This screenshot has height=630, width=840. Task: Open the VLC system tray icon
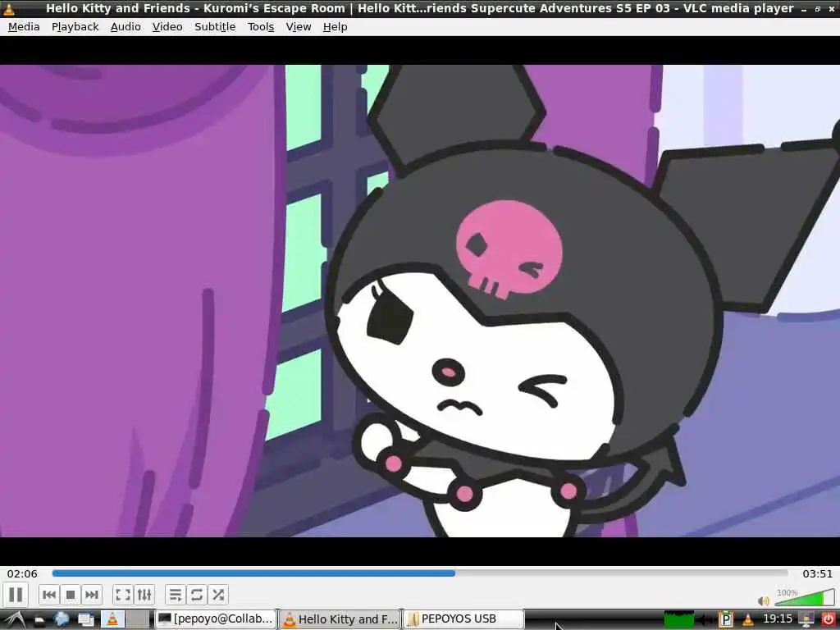(748, 620)
